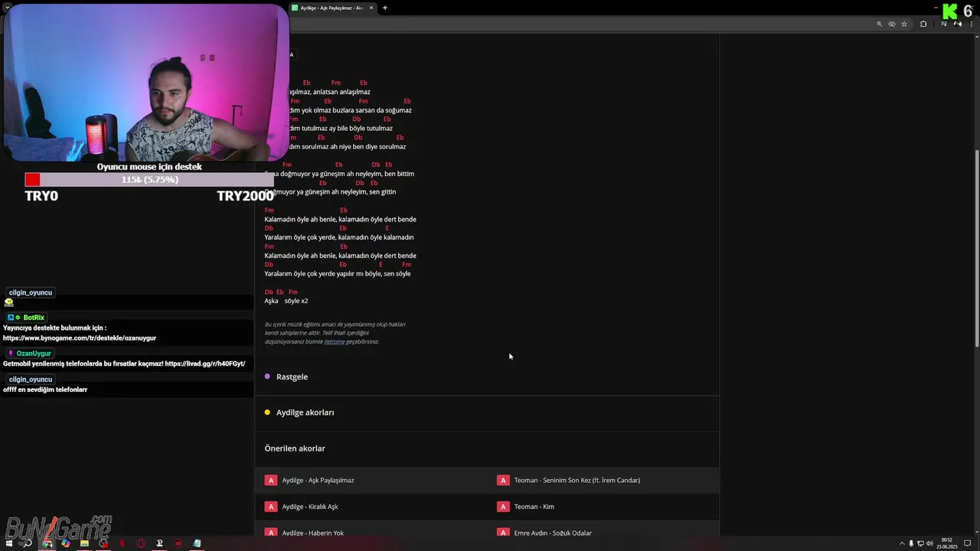Open a new browser tab
The height and width of the screenshot is (551, 980).
385,8
